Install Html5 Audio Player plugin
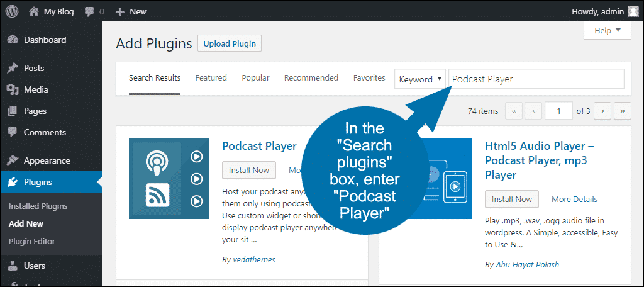Viewport: 644px width, 287px height. [512, 199]
